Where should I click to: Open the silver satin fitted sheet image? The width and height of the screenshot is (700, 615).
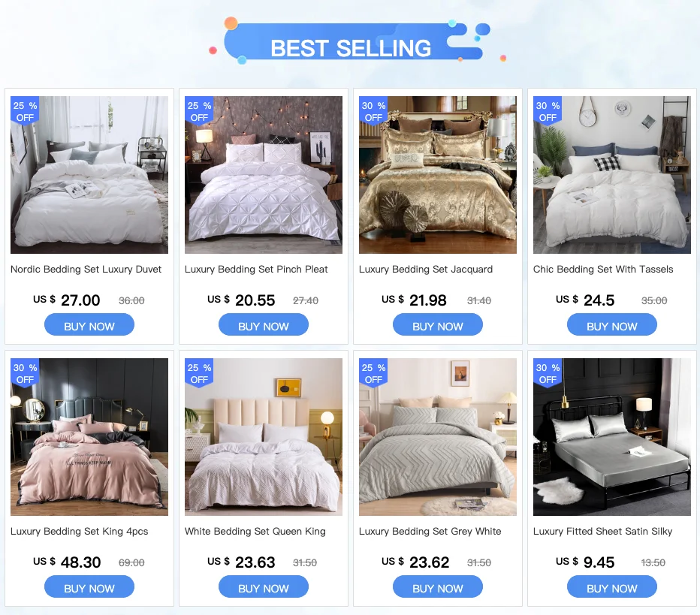[611, 437]
